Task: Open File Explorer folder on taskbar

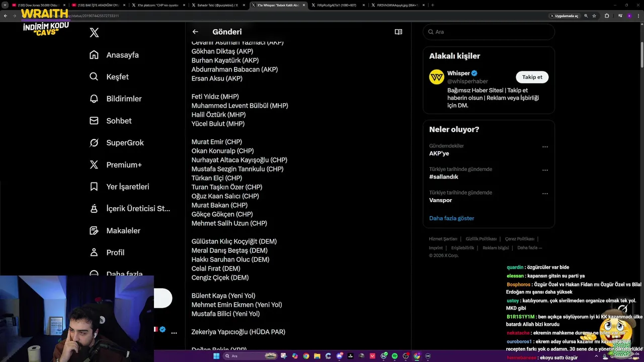Action: (x=317, y=356)
